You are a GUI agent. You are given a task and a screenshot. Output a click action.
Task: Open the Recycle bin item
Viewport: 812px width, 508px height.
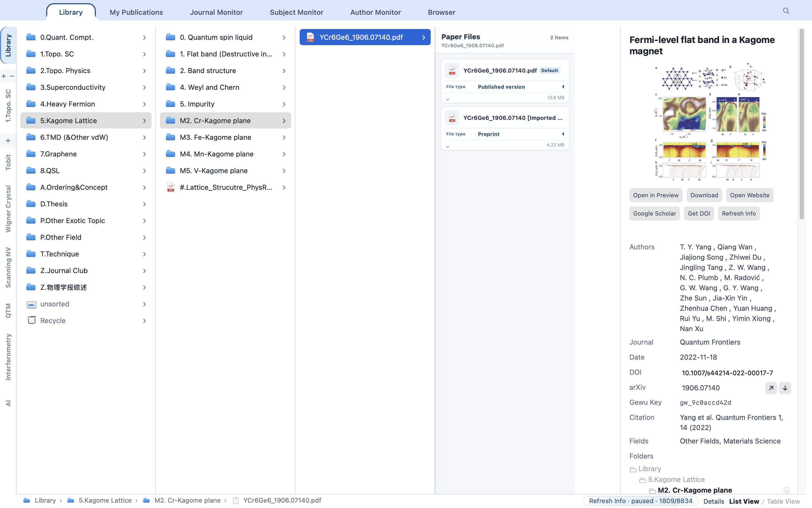pyautogui.click(x=86, y=320)
